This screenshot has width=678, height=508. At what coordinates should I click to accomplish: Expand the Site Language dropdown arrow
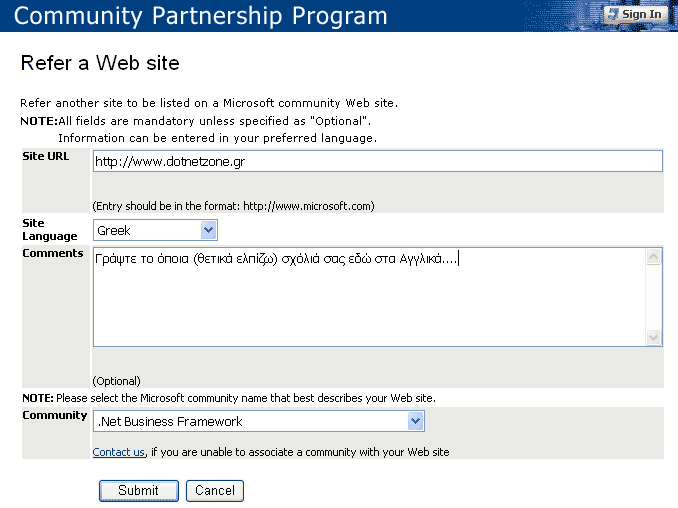point(209,230)
